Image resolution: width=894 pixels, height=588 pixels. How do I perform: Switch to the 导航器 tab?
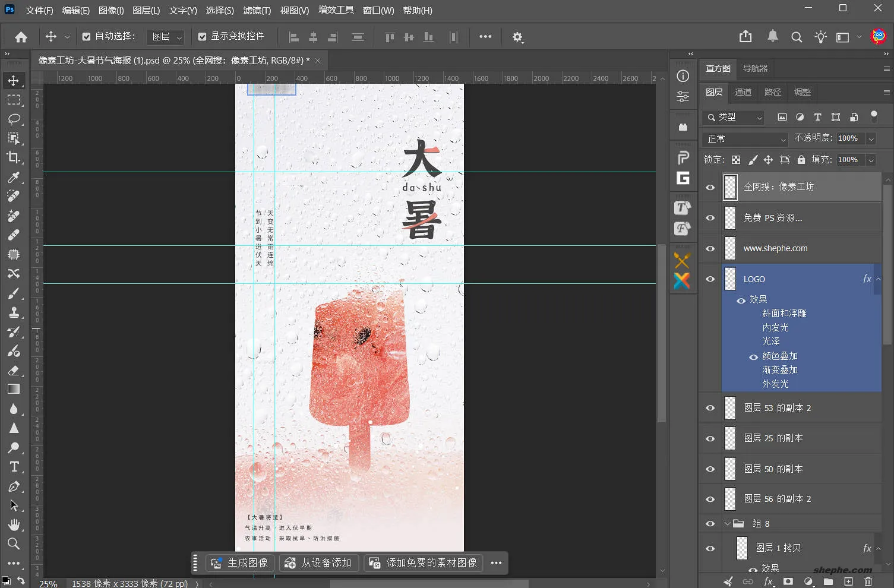pos(756,68)
